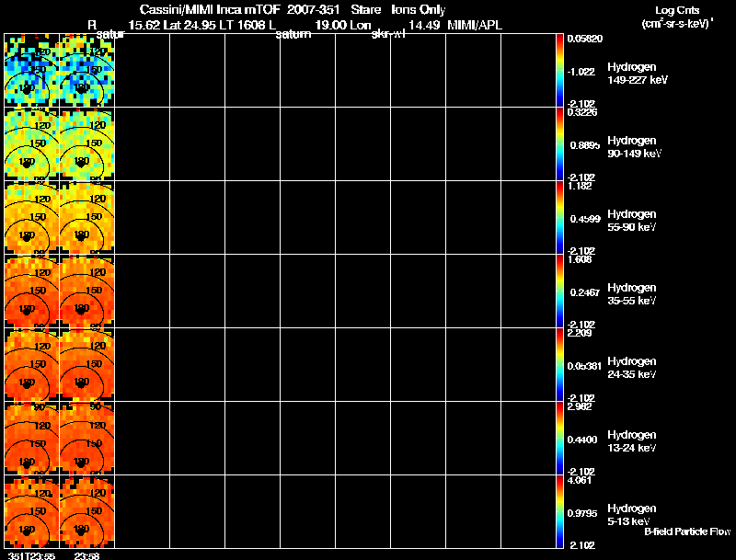
Task: Open the Hydrogen 5-13 keV image at 23:58
Action: point(86,511)
